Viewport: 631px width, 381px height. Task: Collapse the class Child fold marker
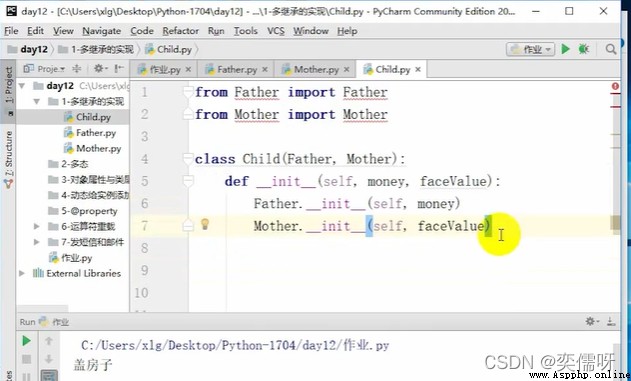coord(188,159)
